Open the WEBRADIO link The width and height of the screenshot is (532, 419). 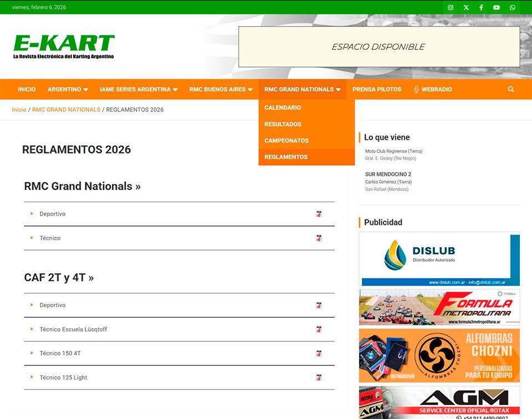coord(433,89)
